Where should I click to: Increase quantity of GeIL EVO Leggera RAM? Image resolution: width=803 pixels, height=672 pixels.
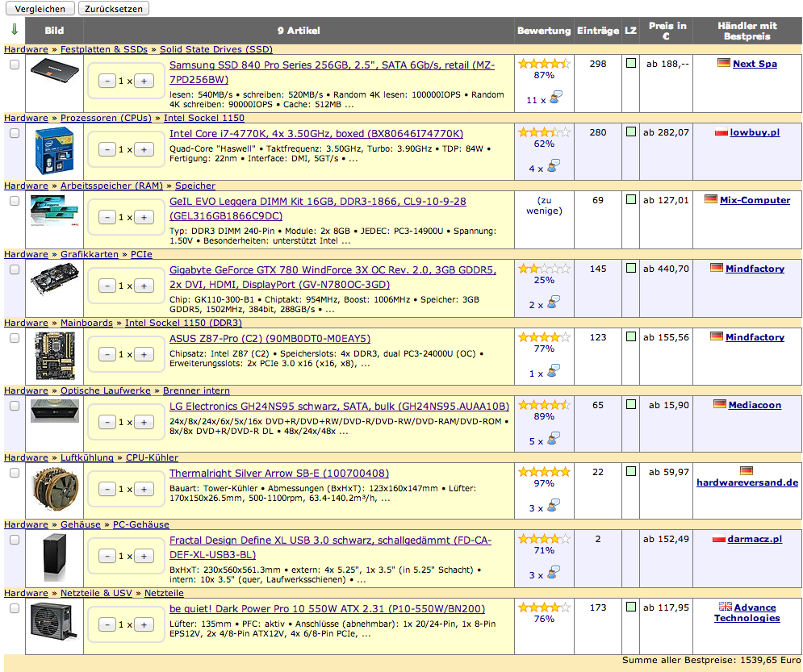pos(144,218)
